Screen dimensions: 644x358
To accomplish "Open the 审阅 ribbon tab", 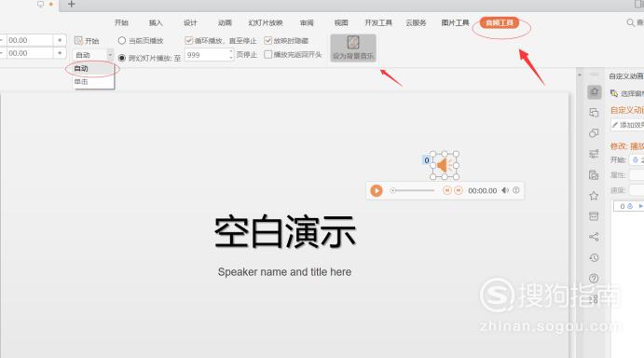I will 307,23.
